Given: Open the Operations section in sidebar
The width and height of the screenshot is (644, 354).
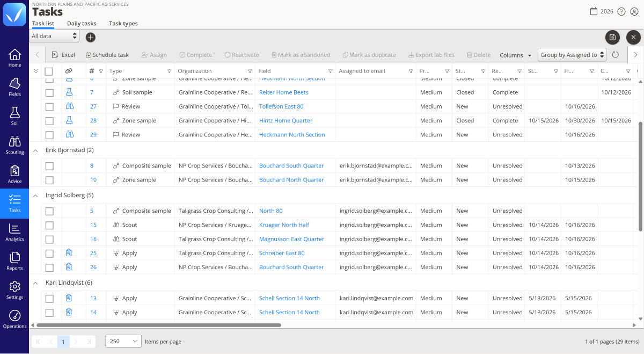Looking at the screenshot, I should (14, 319).
